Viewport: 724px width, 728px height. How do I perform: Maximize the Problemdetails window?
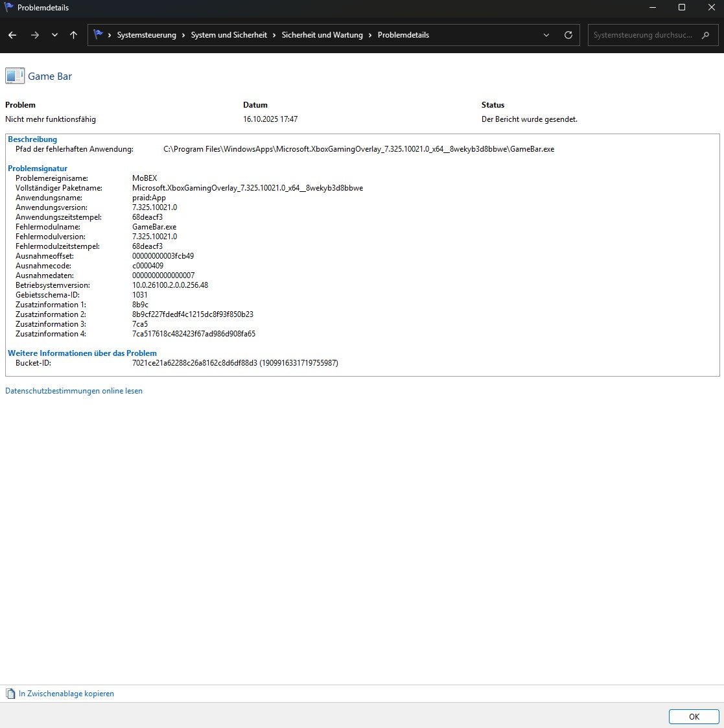pos(682,7)
